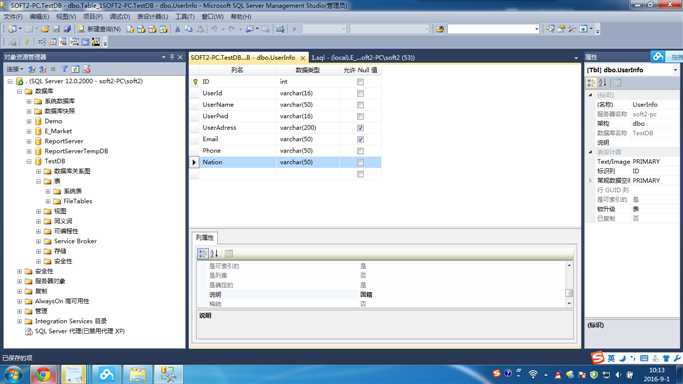The image size is (683, 384).
Task: Open the Tools (工具) menu
Action: (185, 17)
